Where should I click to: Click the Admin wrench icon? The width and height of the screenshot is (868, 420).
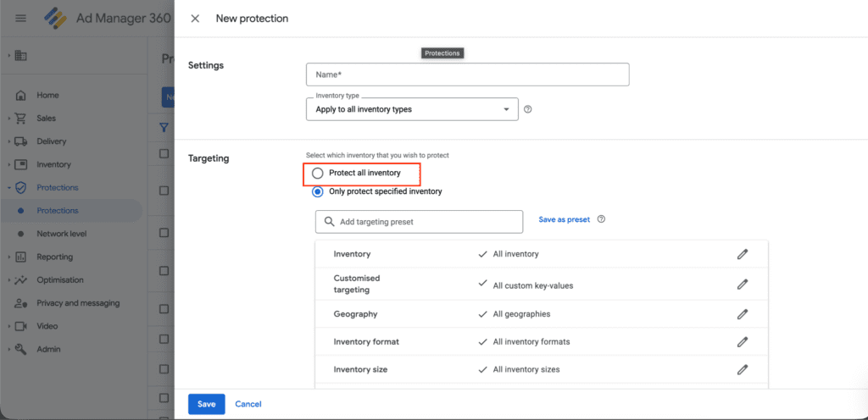pos(20,349)
